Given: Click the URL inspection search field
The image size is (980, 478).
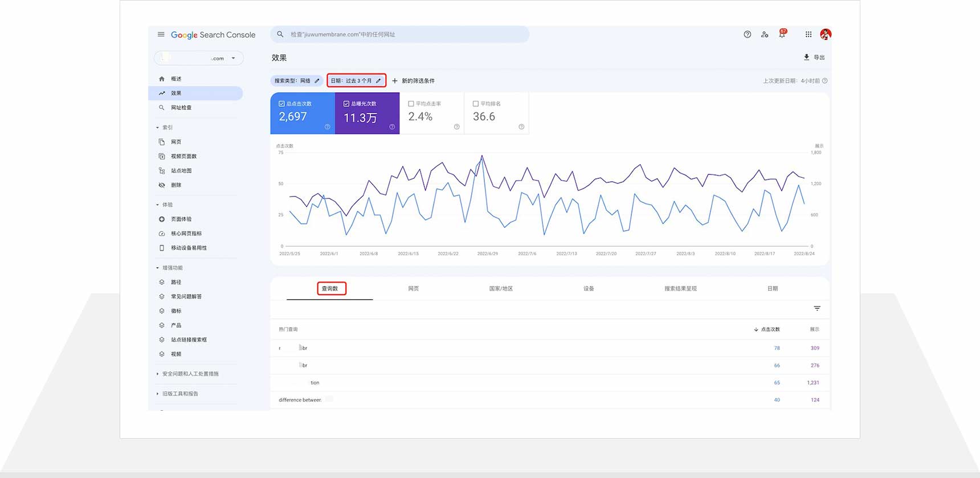Looking at the screenshot, I should tap(400, 34).
